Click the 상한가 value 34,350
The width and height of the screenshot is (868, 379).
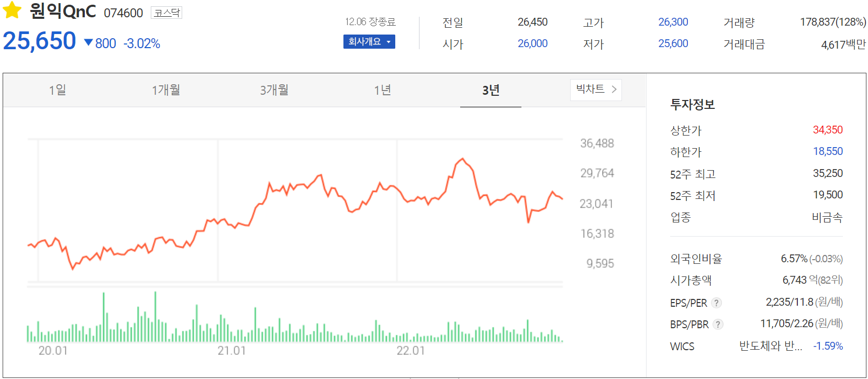[828, 130]
